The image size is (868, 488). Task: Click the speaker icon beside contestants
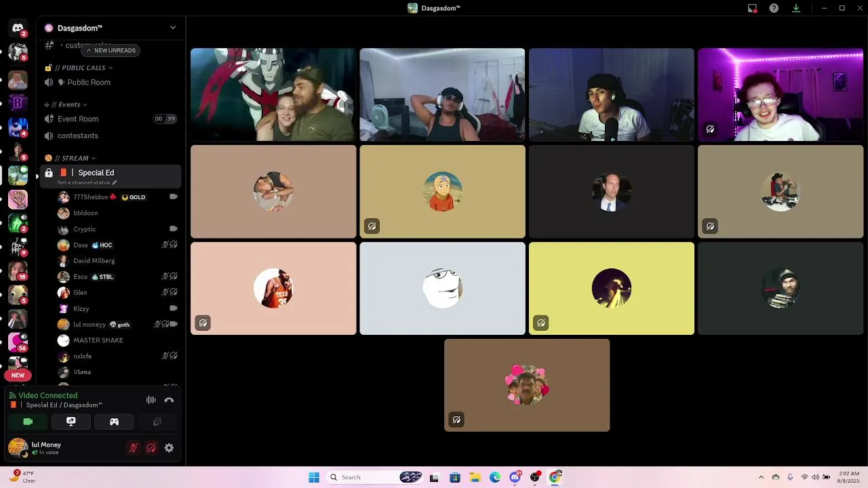(x=49, y=136)
